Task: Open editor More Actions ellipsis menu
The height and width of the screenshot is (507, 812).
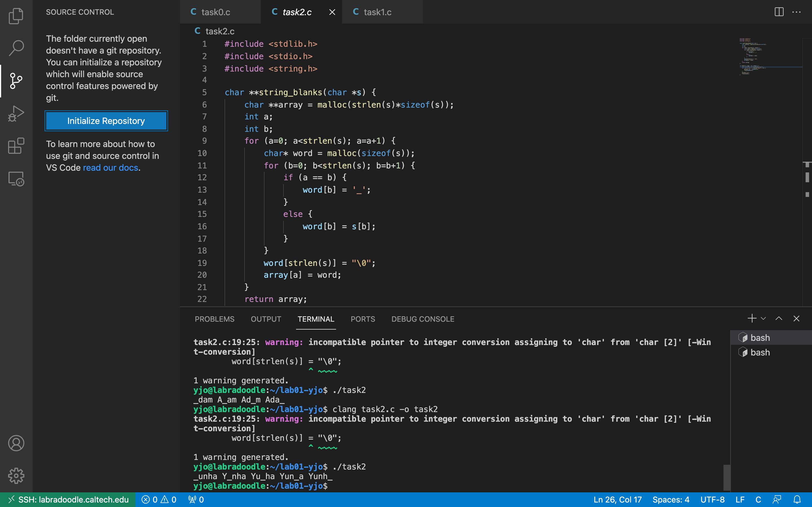Action: pyautogui.click(x=796, y=12)
